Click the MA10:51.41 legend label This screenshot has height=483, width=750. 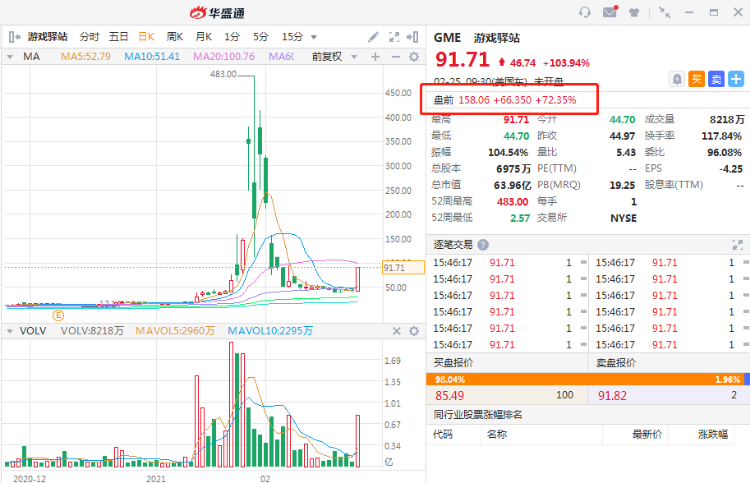click(x=152, y=57)
